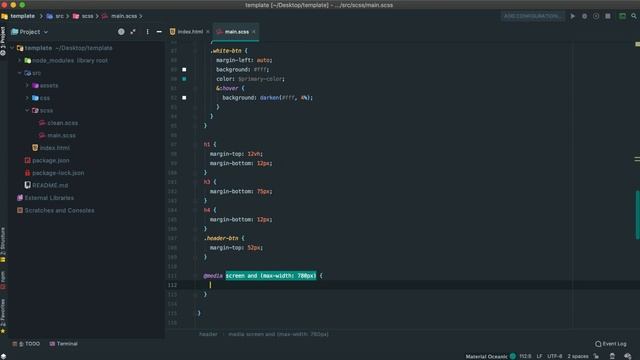The image size is (640, 360).
Task: Open the Terminal tool window
Action: click(63, 344)
